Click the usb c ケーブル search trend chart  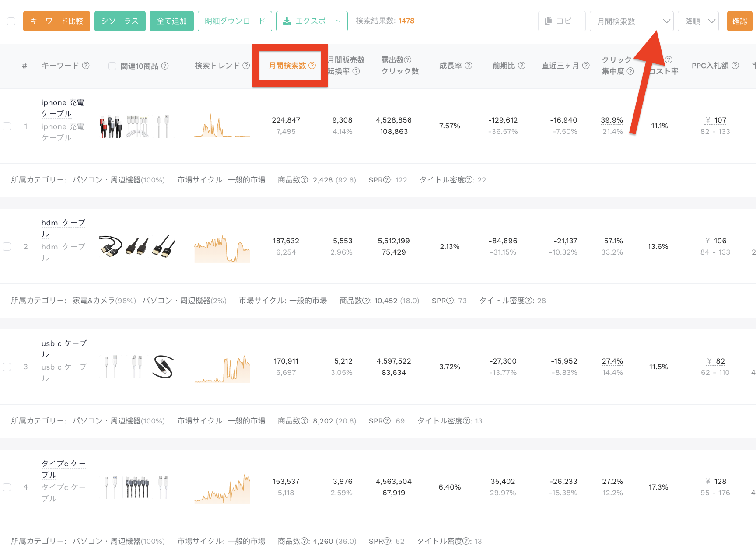(x=222, y=369)
